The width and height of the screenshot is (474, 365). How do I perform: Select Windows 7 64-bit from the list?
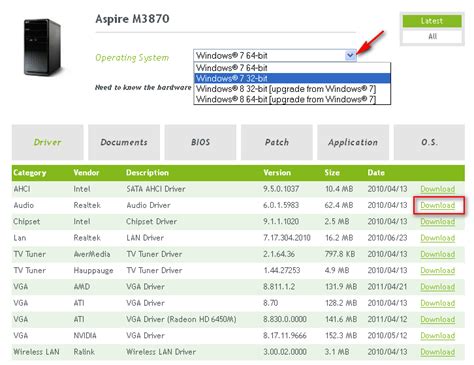tap(292, 68)
